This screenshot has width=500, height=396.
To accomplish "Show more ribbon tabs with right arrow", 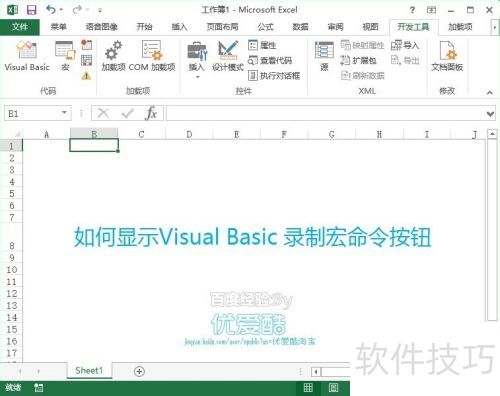I will [x=494, y=27].
